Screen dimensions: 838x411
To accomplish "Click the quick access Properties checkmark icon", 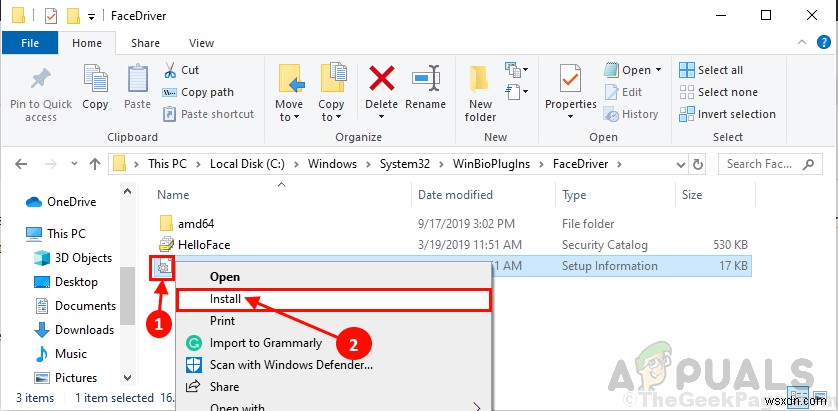I will [x=51, y=16].
